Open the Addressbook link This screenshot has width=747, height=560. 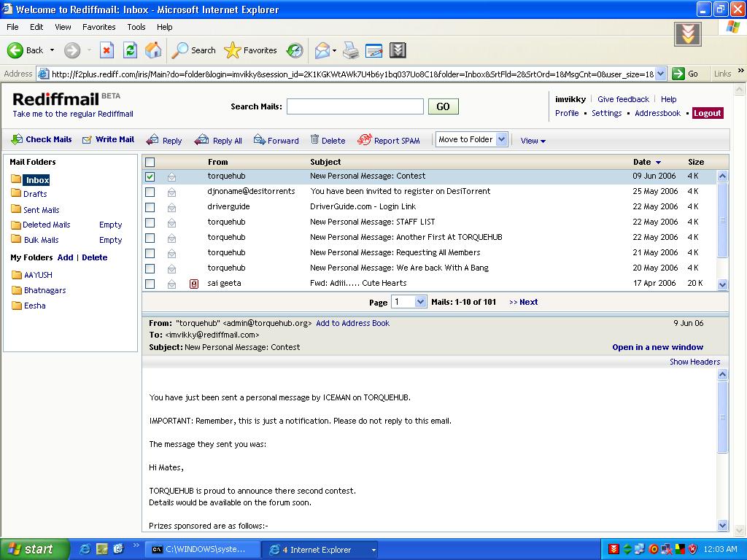tap(657, 113)
